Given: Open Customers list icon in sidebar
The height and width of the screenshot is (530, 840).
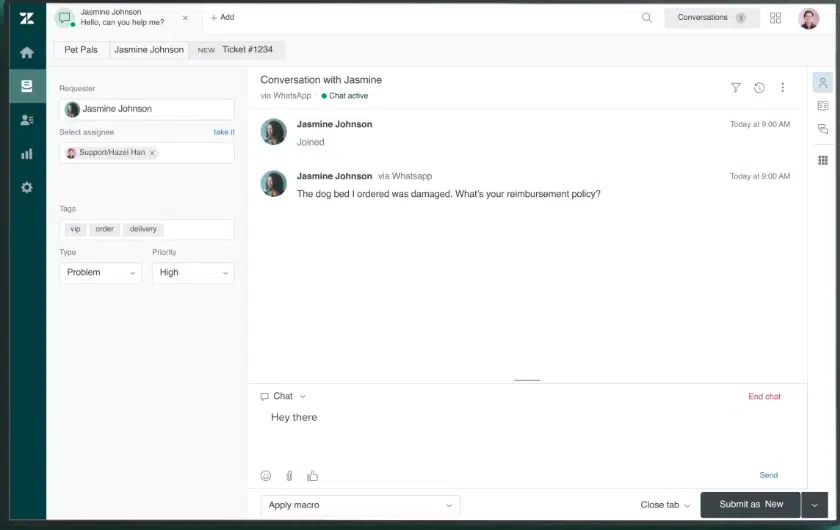Looking at the screenshot, I should pos(26,120).
